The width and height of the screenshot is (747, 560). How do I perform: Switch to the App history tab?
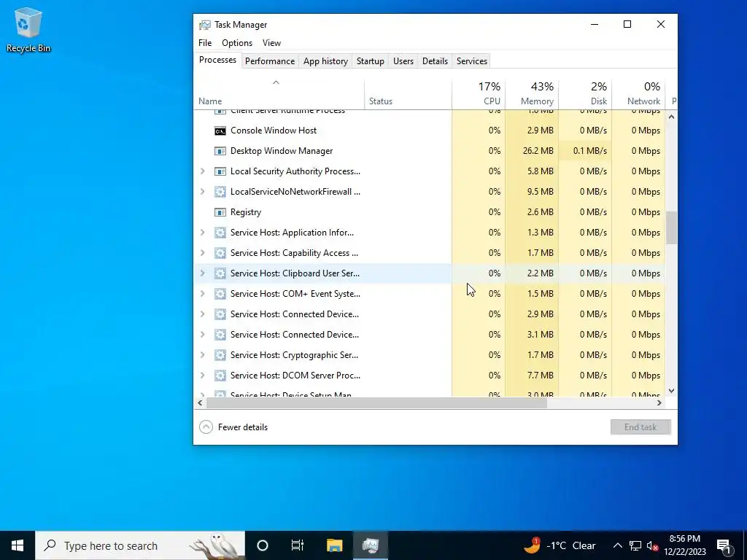(x=325, y=61)
